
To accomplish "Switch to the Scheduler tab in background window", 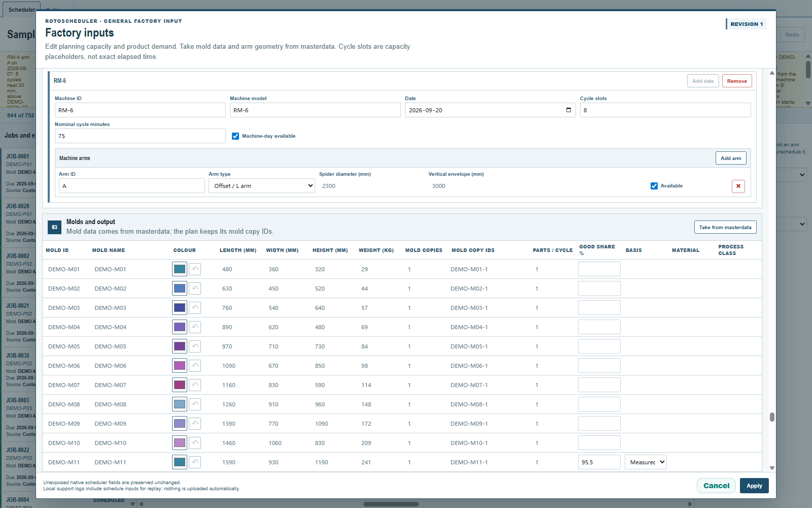I will pos(21,10).
